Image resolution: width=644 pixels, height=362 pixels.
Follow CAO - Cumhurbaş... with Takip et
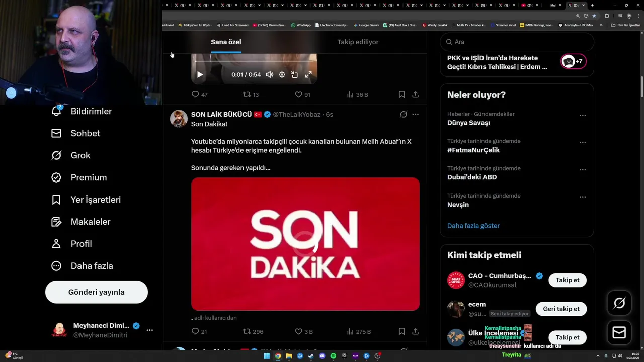(568, 280)
